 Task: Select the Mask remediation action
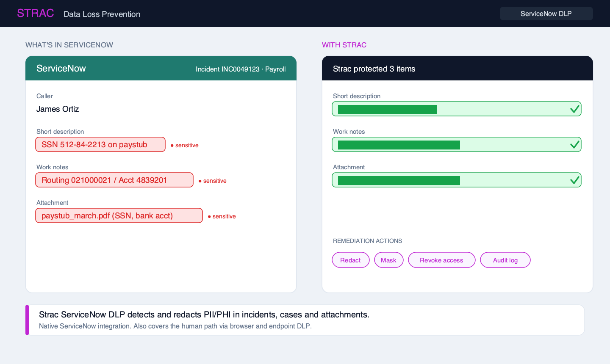coord(389,260)
